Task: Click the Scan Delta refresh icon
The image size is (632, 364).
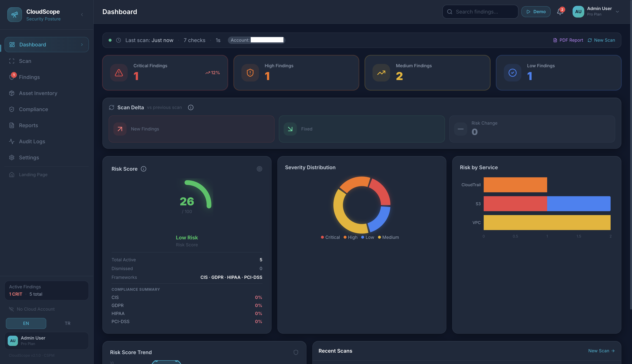Action: pyautogui.click(x=112, y=107)
